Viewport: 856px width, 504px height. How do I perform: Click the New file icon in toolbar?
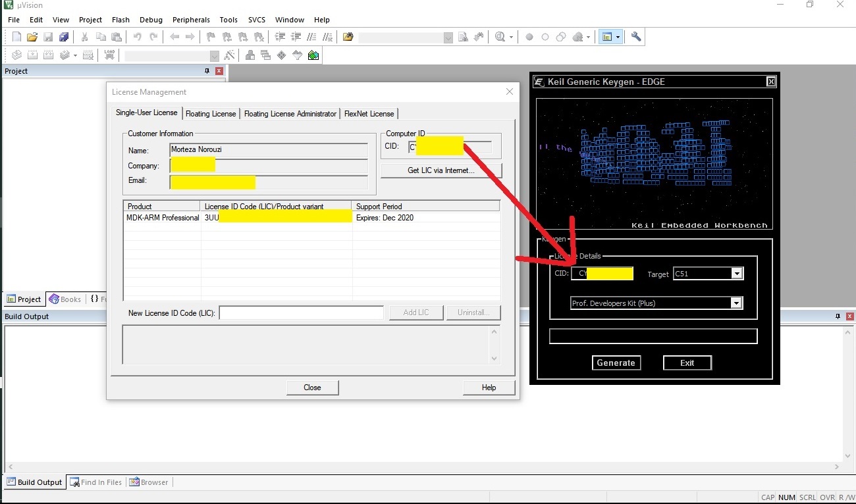(16, 38)
